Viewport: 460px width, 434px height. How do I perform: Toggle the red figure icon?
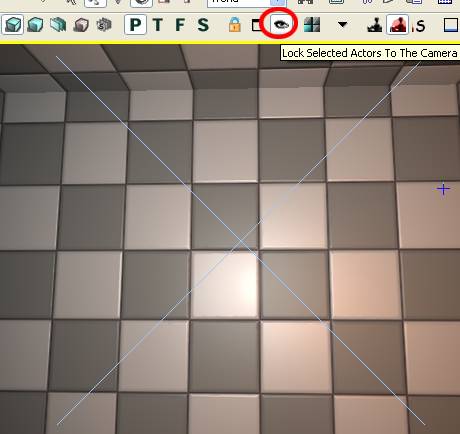[398, 25]
